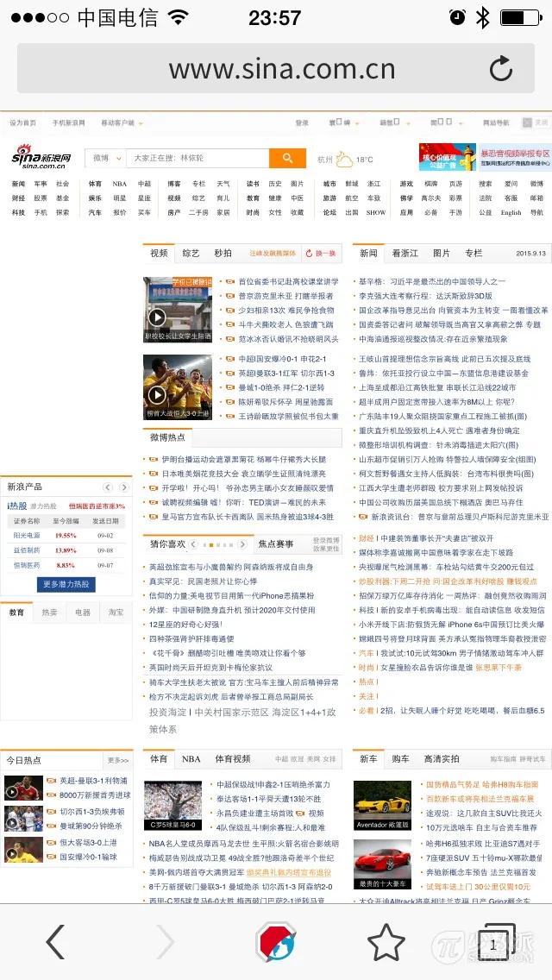The height and width of the screenshot is (980, 552).
Task: Switch to the 热卖 tab
Action: coord(49,612)
